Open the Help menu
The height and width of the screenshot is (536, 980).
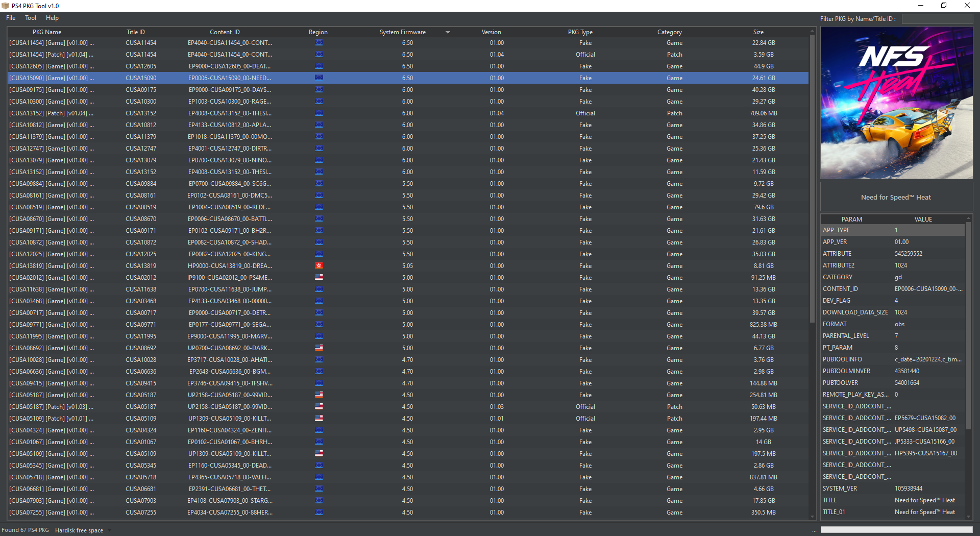[52, 18]
